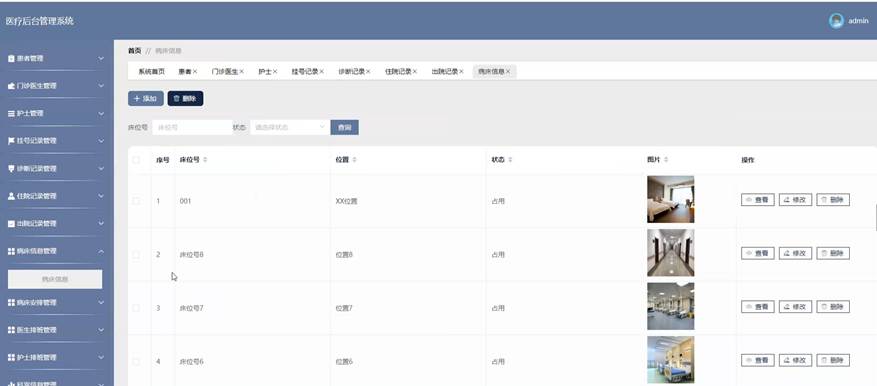Image resolution: width=877 pixels, height=386 pixels.
Task: Collapse 病床信息管理 using its up chevron
Action: 101,251
